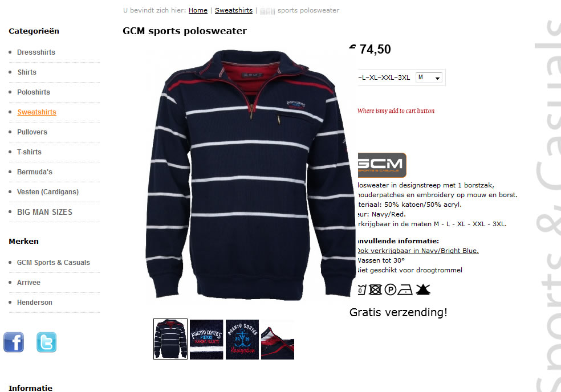The height and width of the screenshot is (392, 561).
Task: Select the Puerto Cortes Pier32 logo thumbnail
Action: pos(206,339)
